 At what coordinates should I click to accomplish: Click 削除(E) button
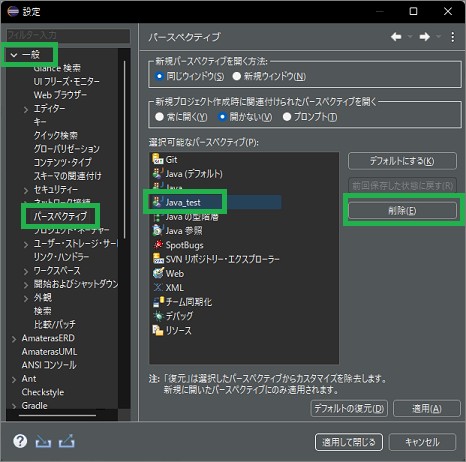click(402, 211)
